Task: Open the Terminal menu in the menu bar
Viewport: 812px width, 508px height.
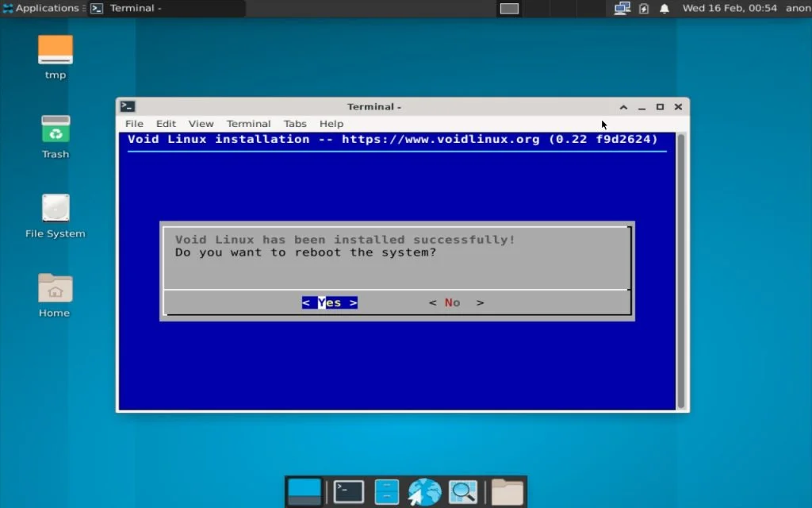Action: coord(248,124)
